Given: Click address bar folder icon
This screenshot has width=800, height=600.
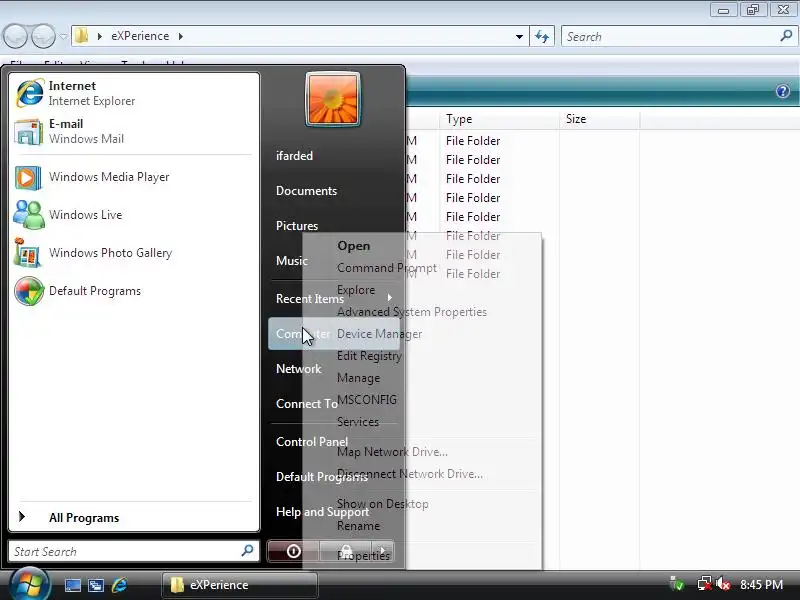Looking at the screenshot, I should [x=82, y=36].
